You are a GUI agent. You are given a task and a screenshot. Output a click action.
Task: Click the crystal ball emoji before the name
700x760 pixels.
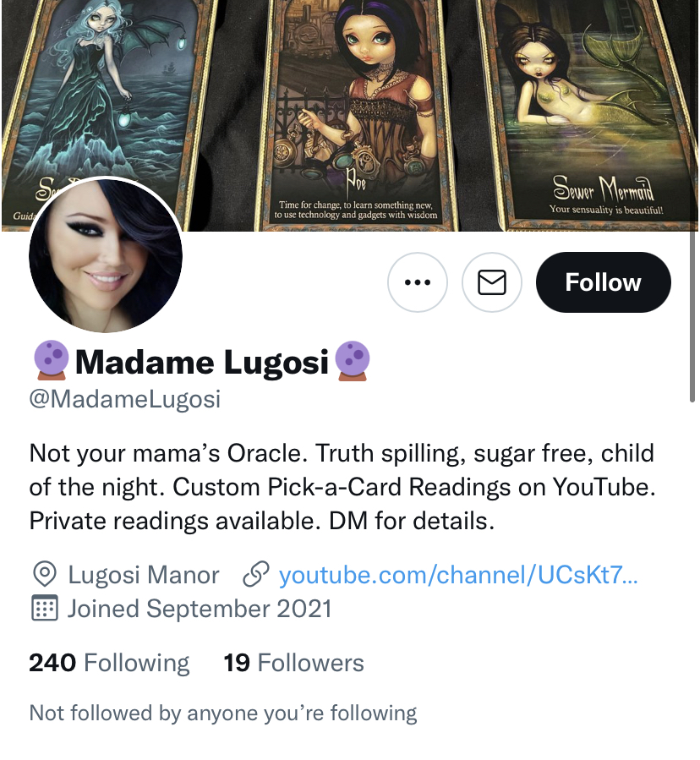click(51, 361)
